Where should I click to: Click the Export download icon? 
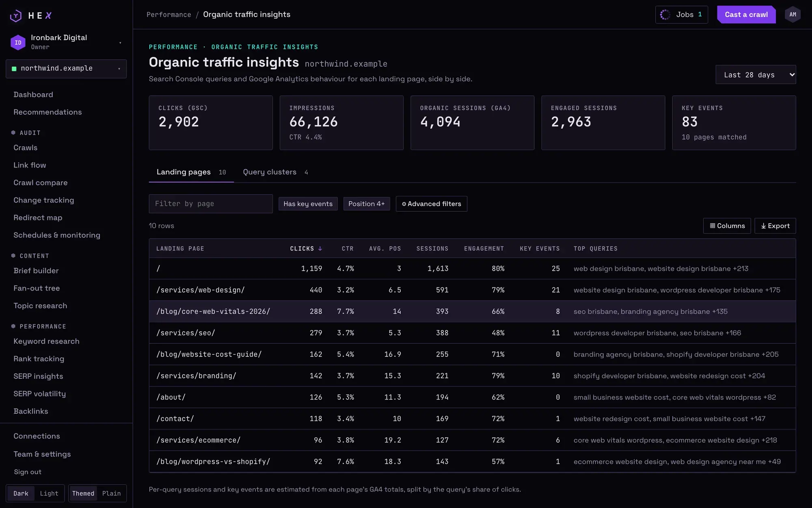tap(763, 226)
